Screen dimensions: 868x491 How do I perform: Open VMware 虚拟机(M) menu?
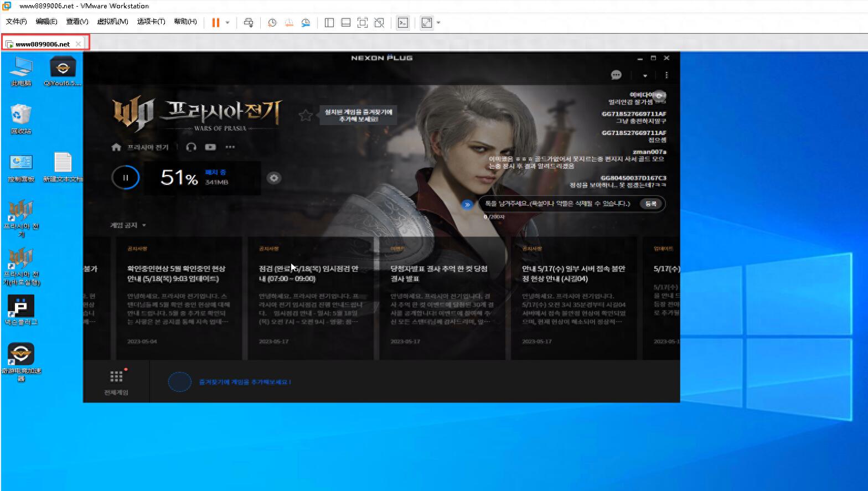pos(112,22)
